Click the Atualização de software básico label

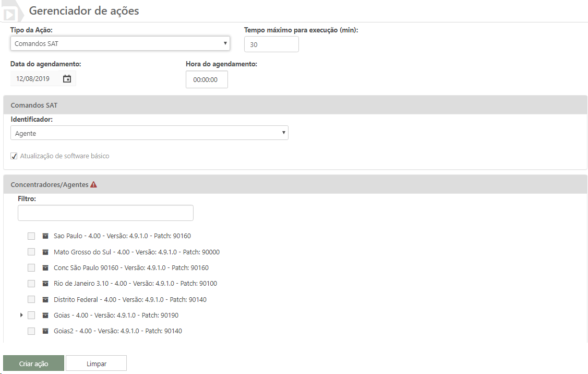tap(65, 156)
